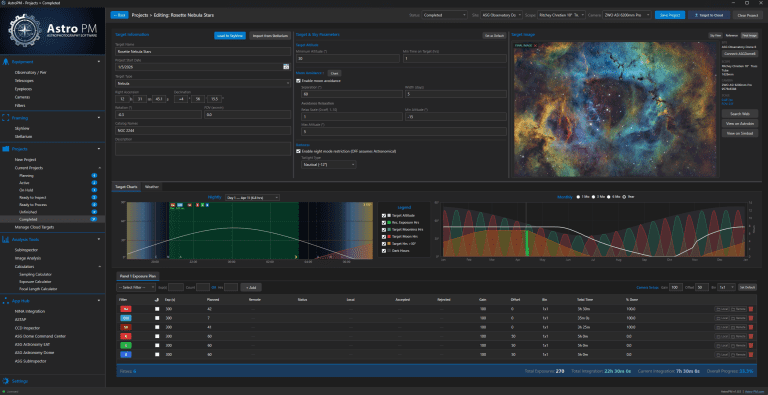Image resolution: width=768 pixels, height=395 pixels.
Task: Open Subinspector in the sidebar
Action: [26, 249]
